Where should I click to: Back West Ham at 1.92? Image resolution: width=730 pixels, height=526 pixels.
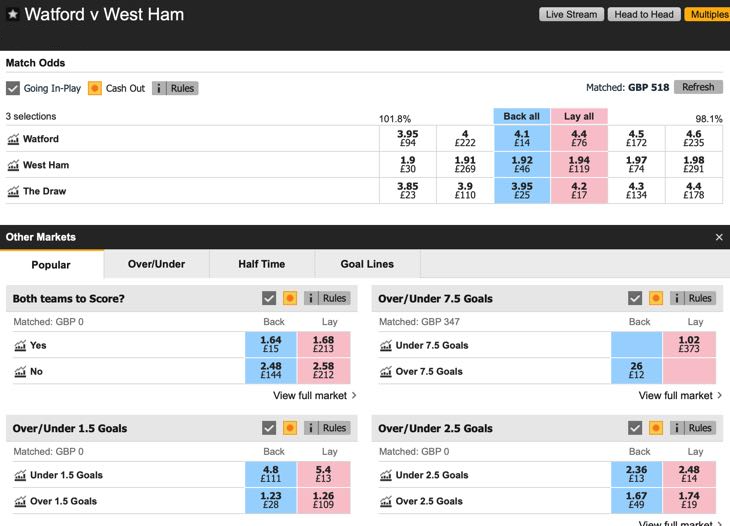point(522,164)
